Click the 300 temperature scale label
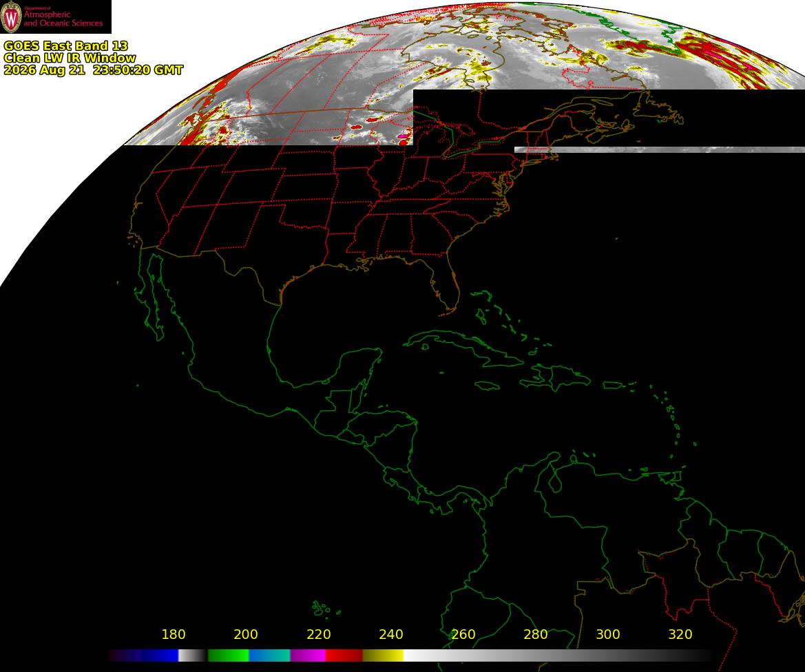This screenshot has height=672, width=805. pyautogui.click(x=608, y=635)
